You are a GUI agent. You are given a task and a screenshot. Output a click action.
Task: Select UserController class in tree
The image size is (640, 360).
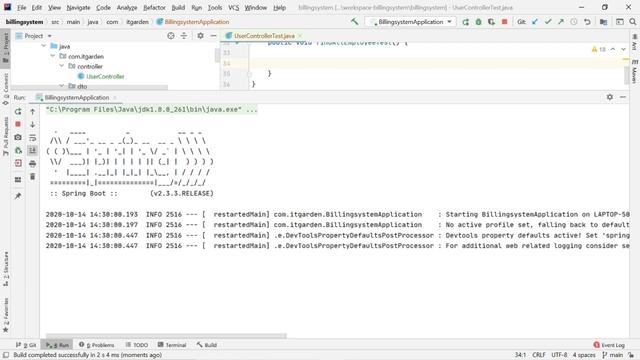point(105,76)
